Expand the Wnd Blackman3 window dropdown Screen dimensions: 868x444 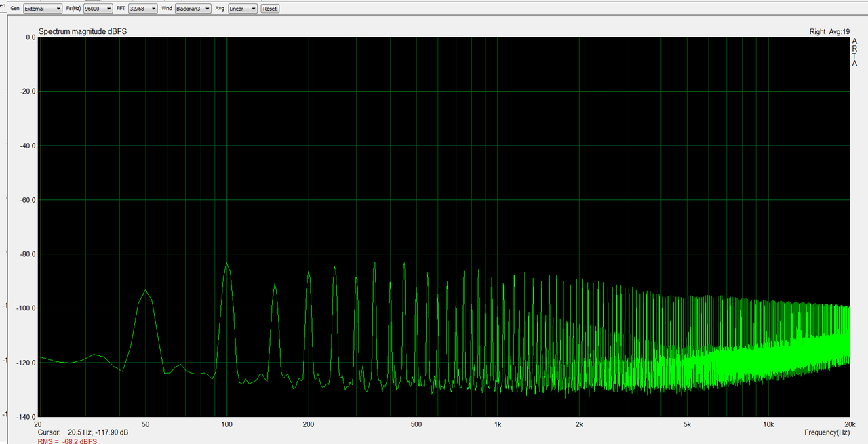192,9
